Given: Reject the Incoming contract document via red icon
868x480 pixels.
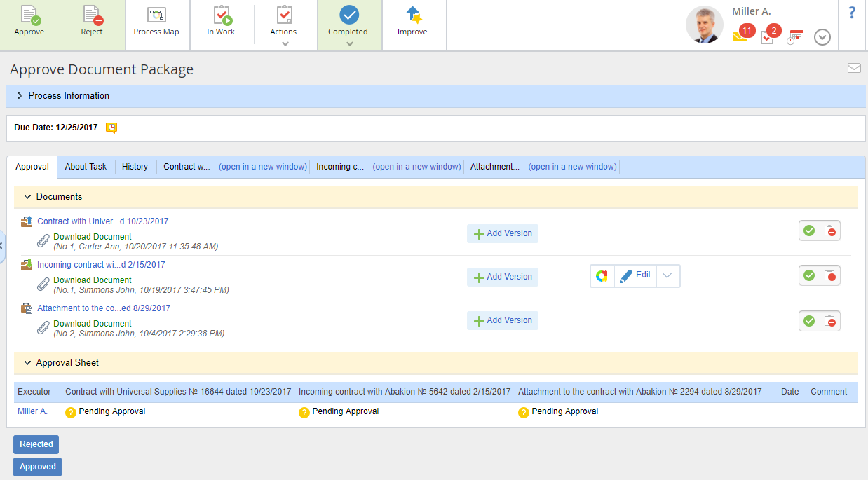Looking at the screenshot, I should (x=830, y=276).
